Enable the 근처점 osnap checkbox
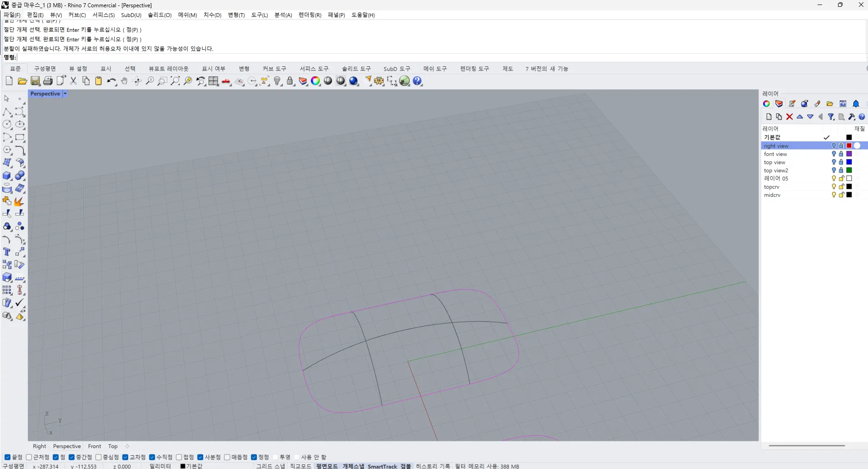This screenshot has height=469, width=868. (29, 457)
